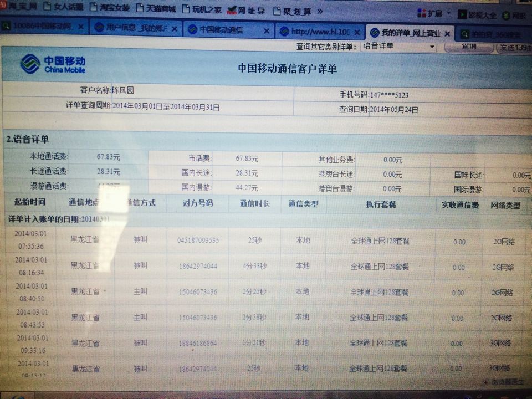Screen dimensions: 532x399
Task: Click the query period 2014年03月01日至2014年03月31日
Action: (x=166, y=106)
